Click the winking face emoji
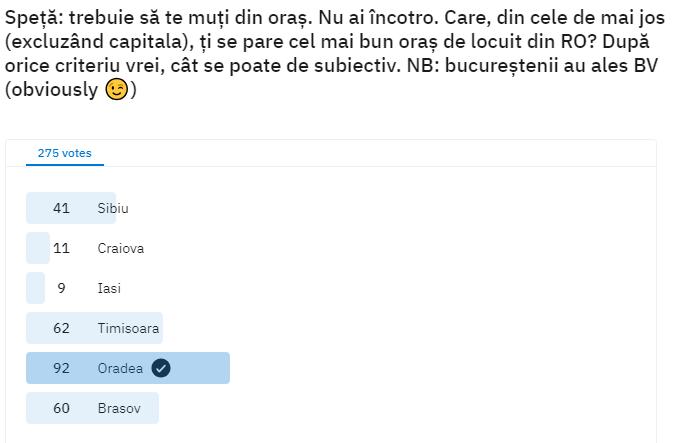This screenshot has height=443, width=695. [117, 91]
